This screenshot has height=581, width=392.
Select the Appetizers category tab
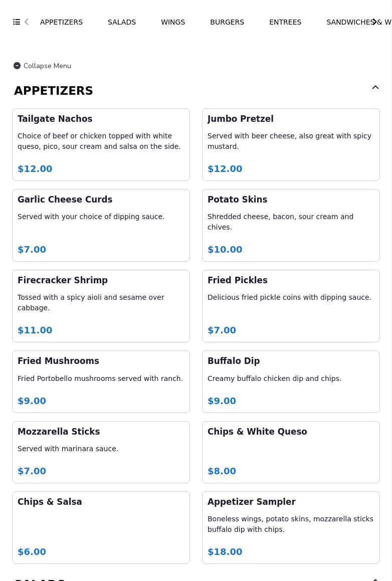(x=61, y=22)
